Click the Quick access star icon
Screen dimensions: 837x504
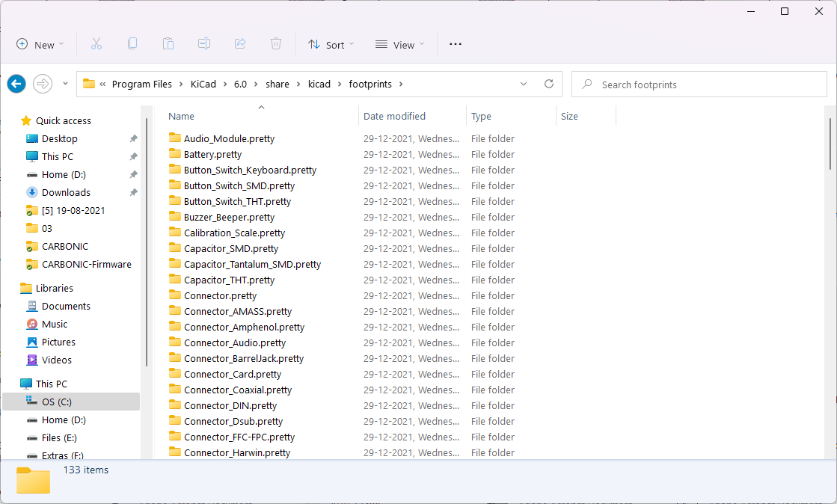(x=26, y=120)
